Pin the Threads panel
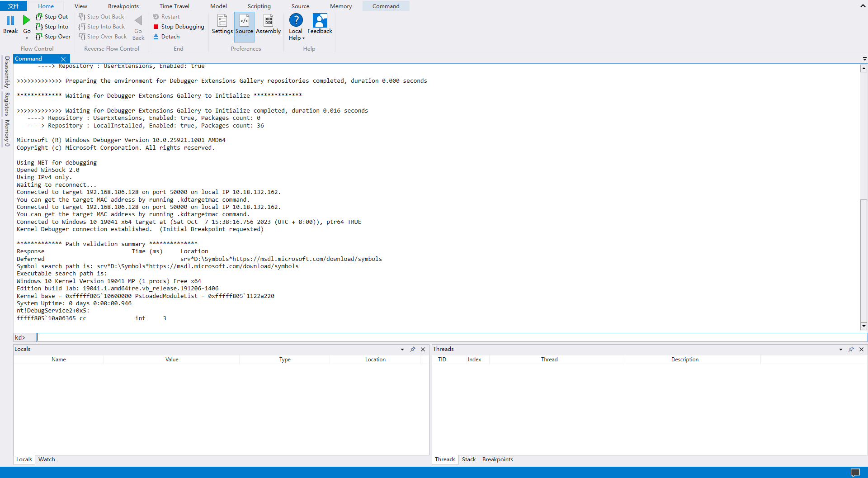Viewport: 868px width, 478px height. point(851,349)
